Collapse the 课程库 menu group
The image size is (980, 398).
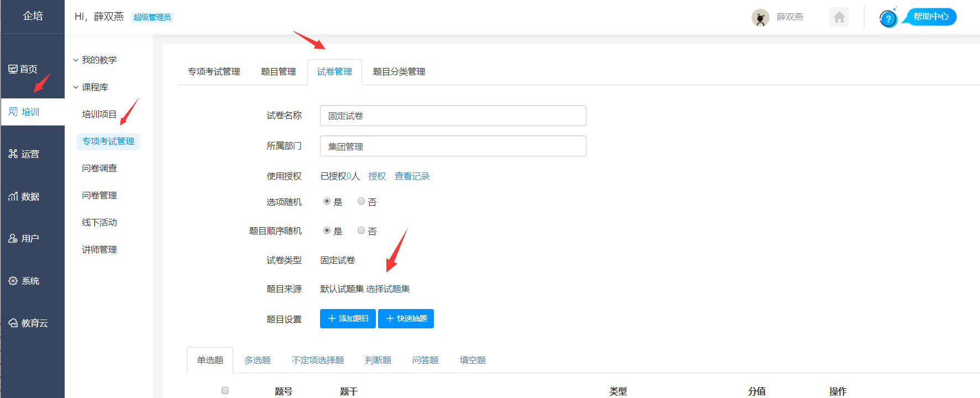(76, 87)
